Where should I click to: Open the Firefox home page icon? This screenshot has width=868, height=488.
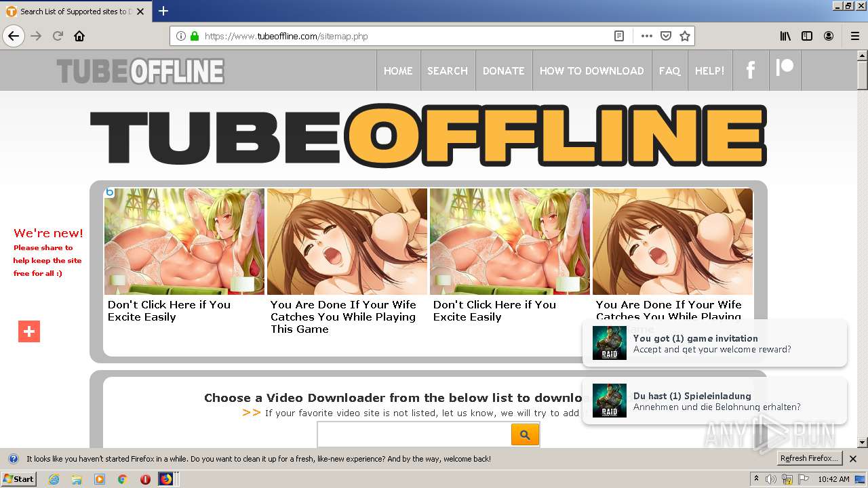pyautogui.click(x=79, y=36)
